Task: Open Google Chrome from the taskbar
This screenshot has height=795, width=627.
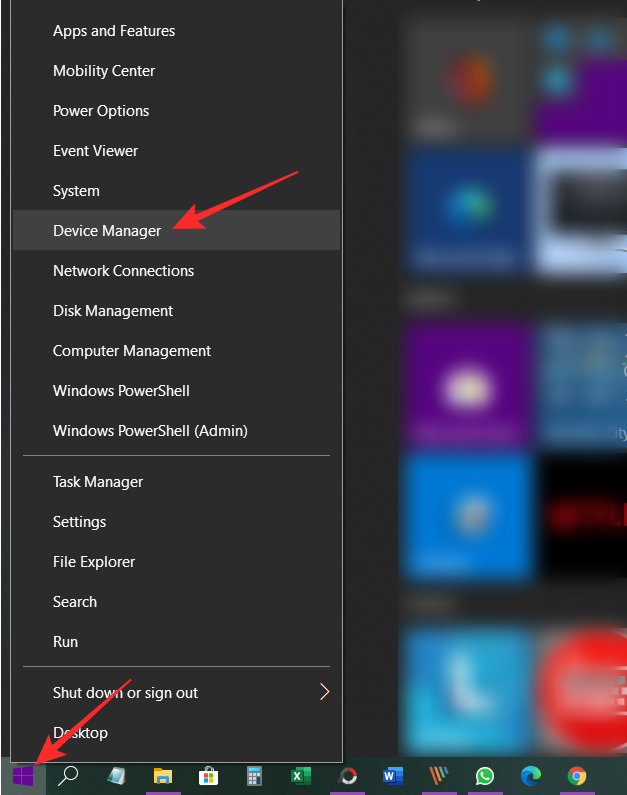Action: pyautogui.click(x=577, y=776)
